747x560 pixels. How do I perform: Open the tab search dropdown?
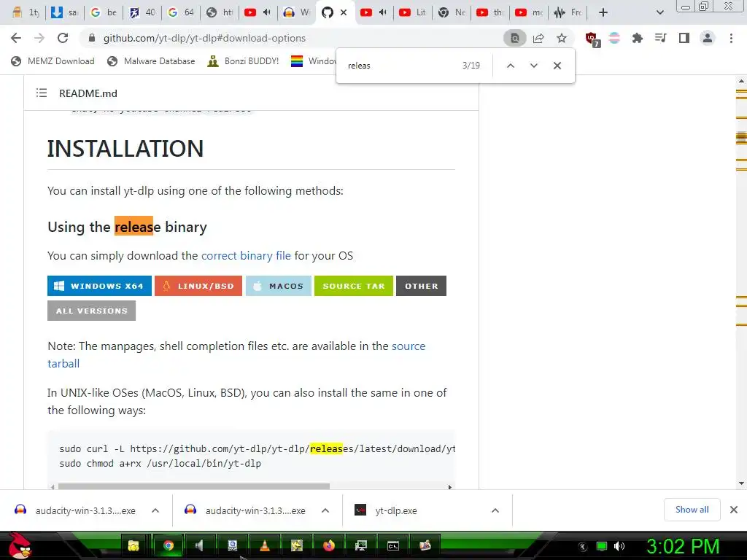coord(659,12)
